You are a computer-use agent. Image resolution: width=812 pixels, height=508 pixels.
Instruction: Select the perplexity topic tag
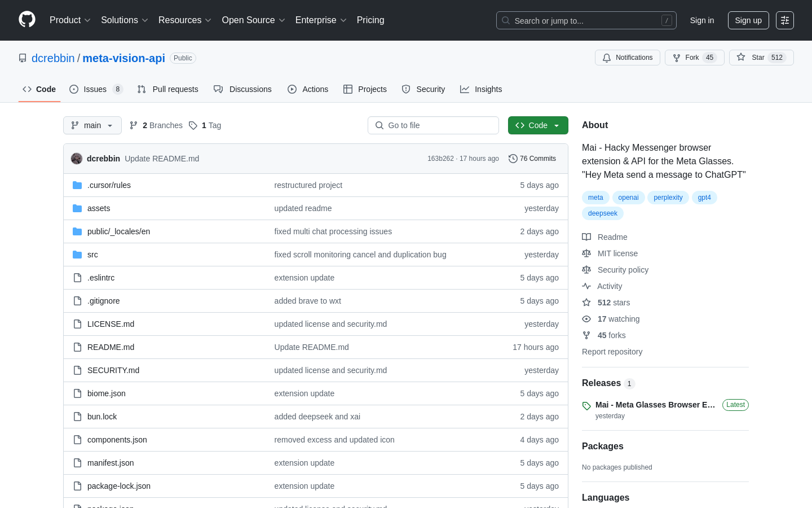pyautogui.click(x=668, y=198)
